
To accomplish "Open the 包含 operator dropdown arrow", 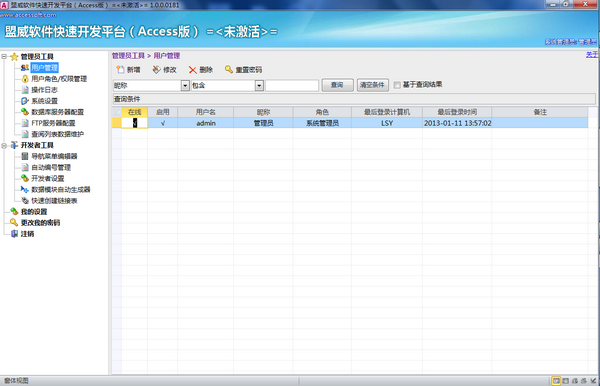I will (x=259, y=85).
